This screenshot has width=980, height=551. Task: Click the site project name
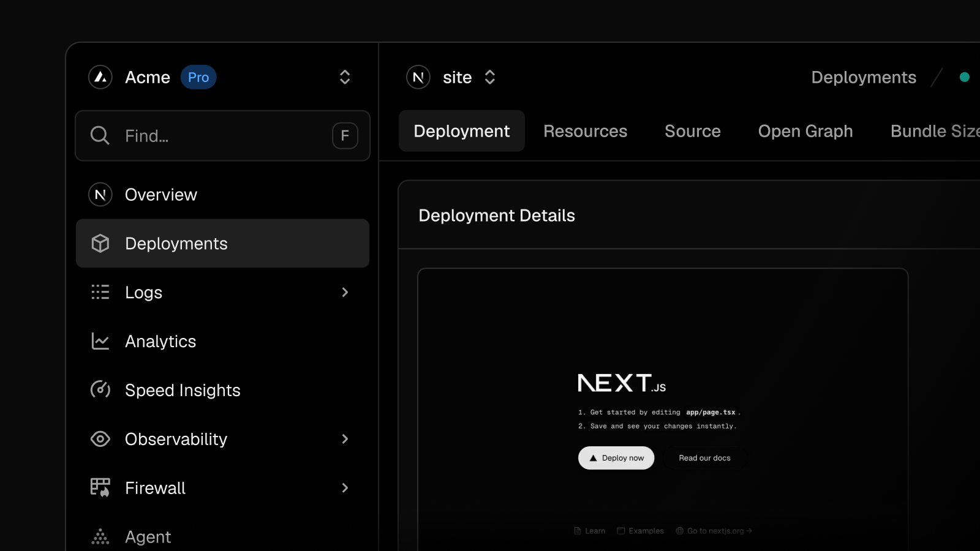[458, 77]
